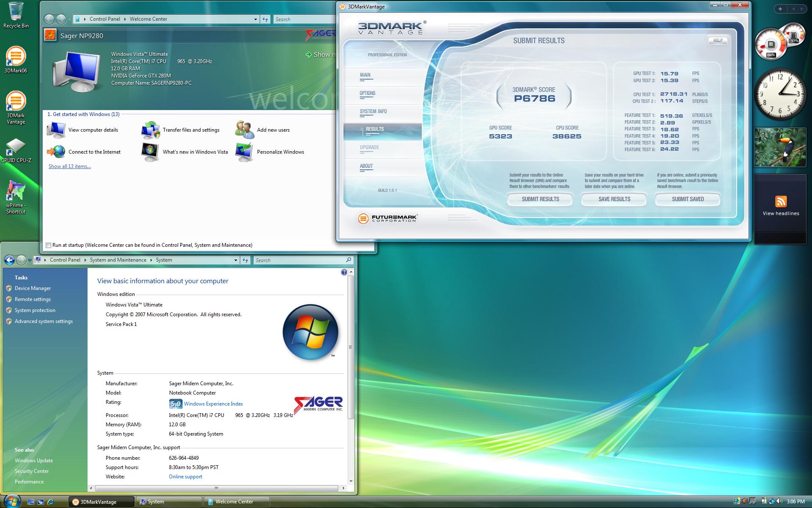Click the Switch between windows quick launch icon
The width and height of the screenshot is (812, 508).
(41, 502)
